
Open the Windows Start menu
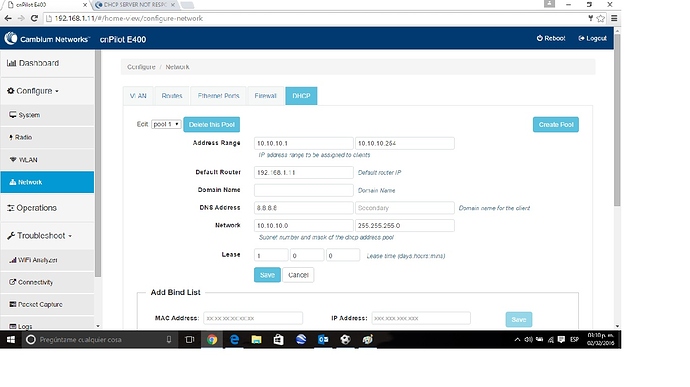click(x=11, y=340)
